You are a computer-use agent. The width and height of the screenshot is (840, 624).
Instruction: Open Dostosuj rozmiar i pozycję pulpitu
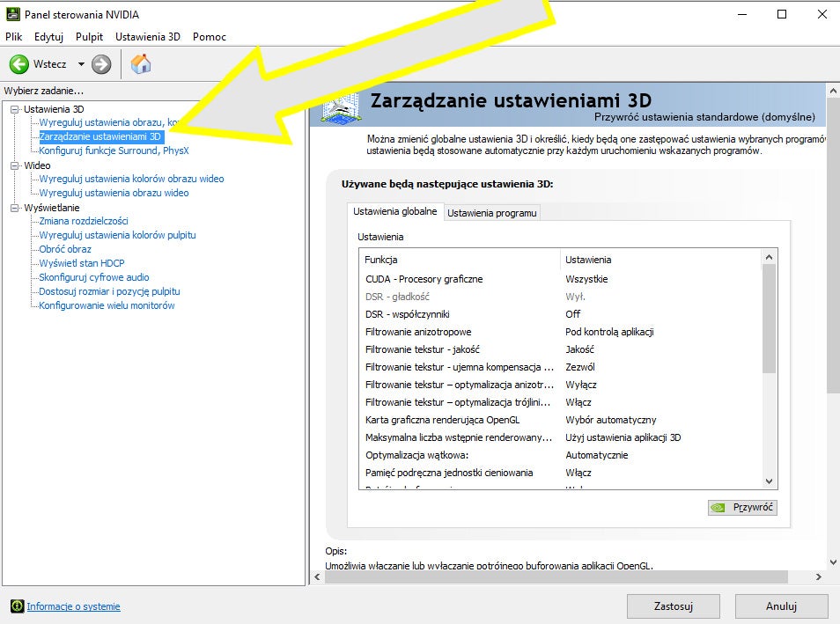[x=109, y=291]
